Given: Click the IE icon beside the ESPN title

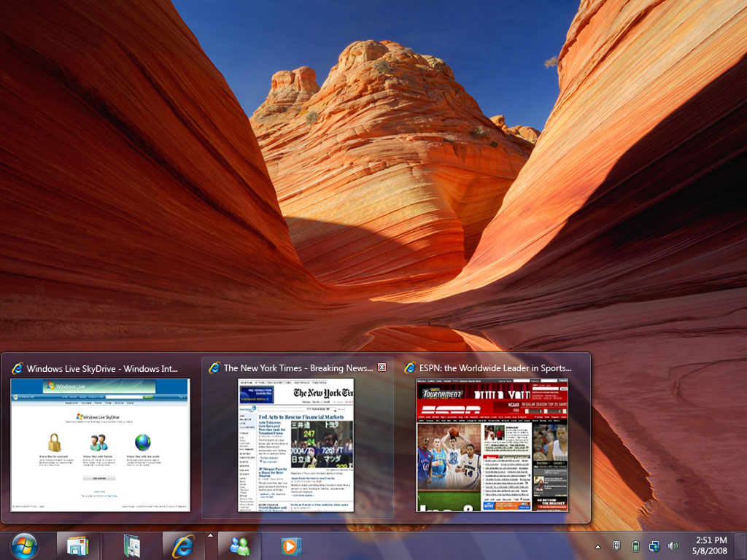Looking at the screenshot, I should [410, 367].
